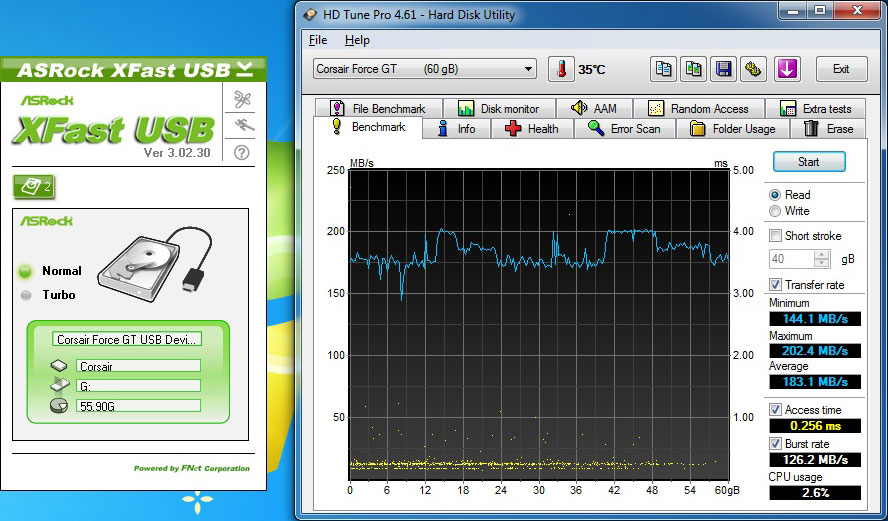Click the Average 183.1 MB/s value

click(815, 382)
